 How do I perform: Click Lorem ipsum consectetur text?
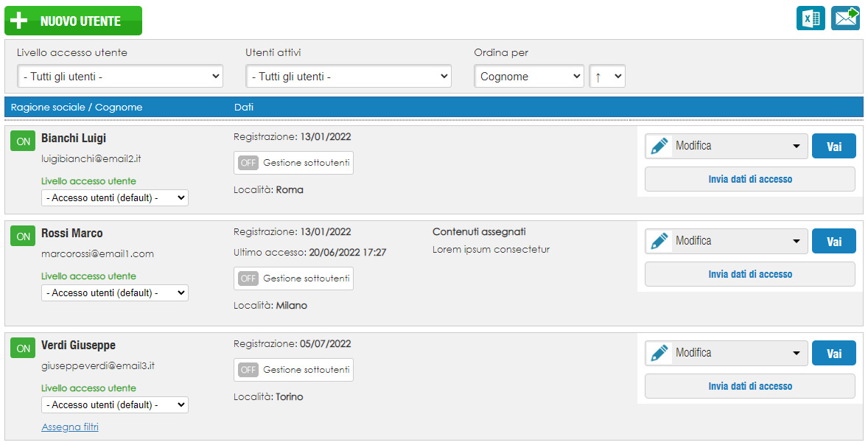[491, 250]
